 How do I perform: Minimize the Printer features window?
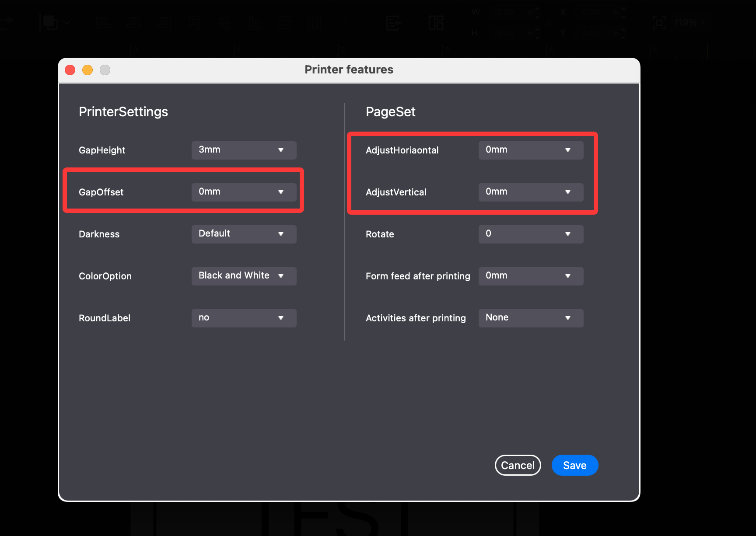pos(87,70)
